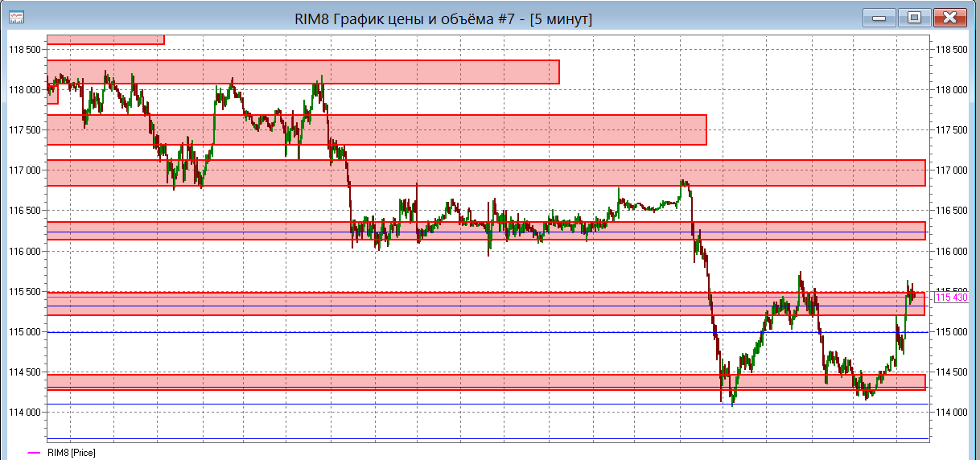This screenshot has width=980, height=460.
Task: Click 118 500 on the left price scale
Action: point(24,50)
